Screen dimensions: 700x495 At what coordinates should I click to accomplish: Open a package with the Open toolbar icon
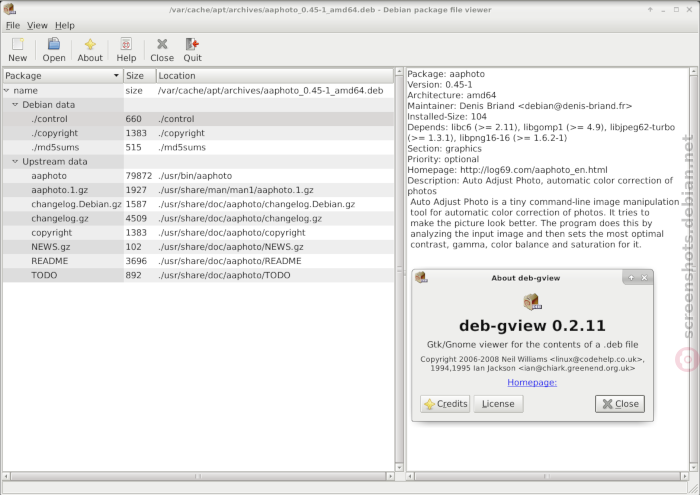point(54,44)
